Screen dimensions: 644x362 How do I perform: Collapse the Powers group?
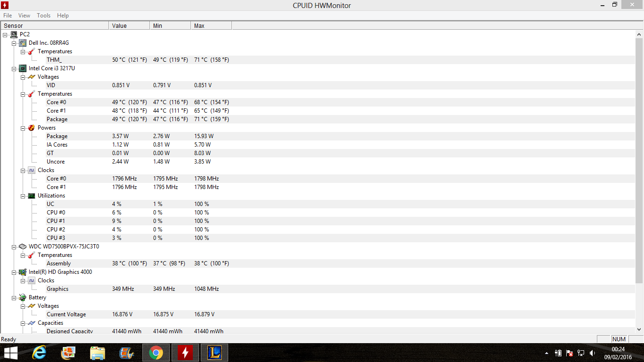[x=23, y=128]
